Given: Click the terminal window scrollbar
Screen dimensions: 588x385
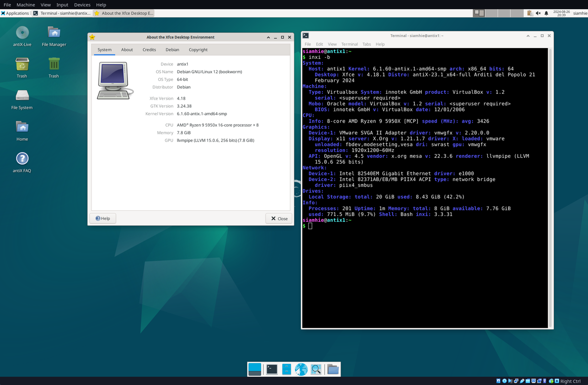Looking at the screenshot, I should pos(550,188).
